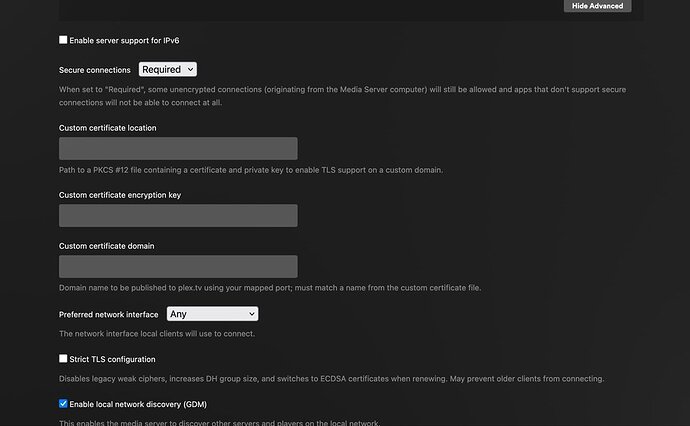This screenshot has height=426, width=690.
Task: Select 'The network interface local clients' description
Action: click(157, 334)
